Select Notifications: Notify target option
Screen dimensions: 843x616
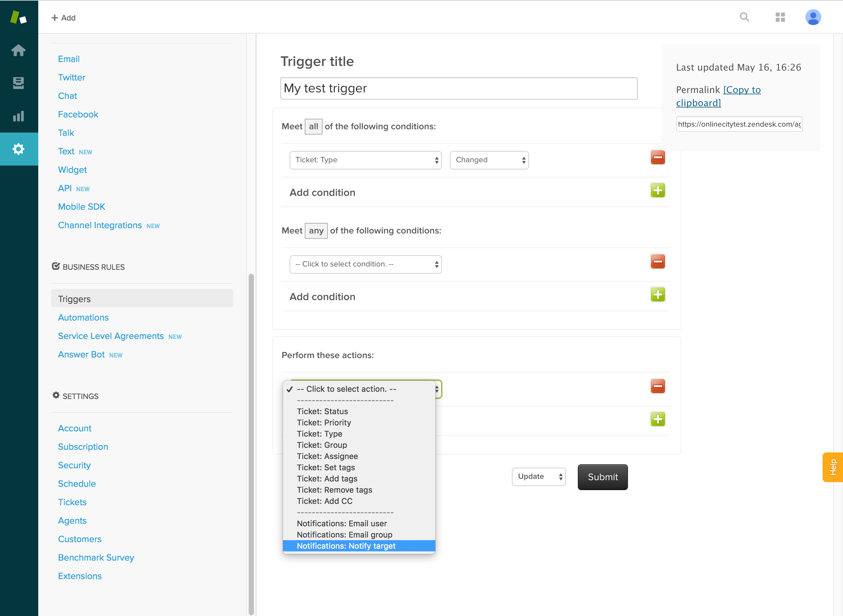pyautogui.click(x=346, y=546)
